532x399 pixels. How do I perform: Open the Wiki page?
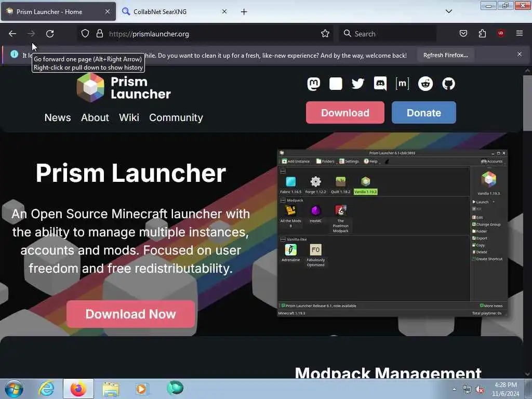coord(129,117)
